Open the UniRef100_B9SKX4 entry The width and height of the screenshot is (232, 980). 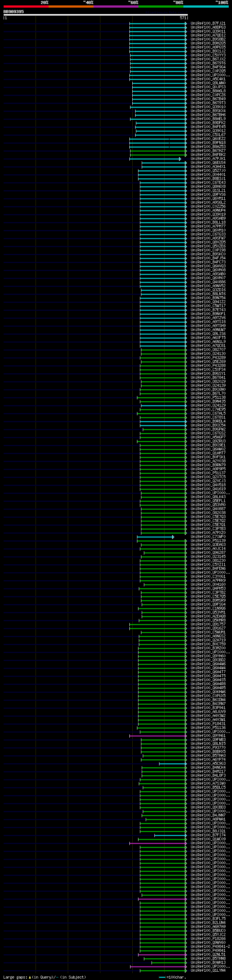click(x=208, y=111)
